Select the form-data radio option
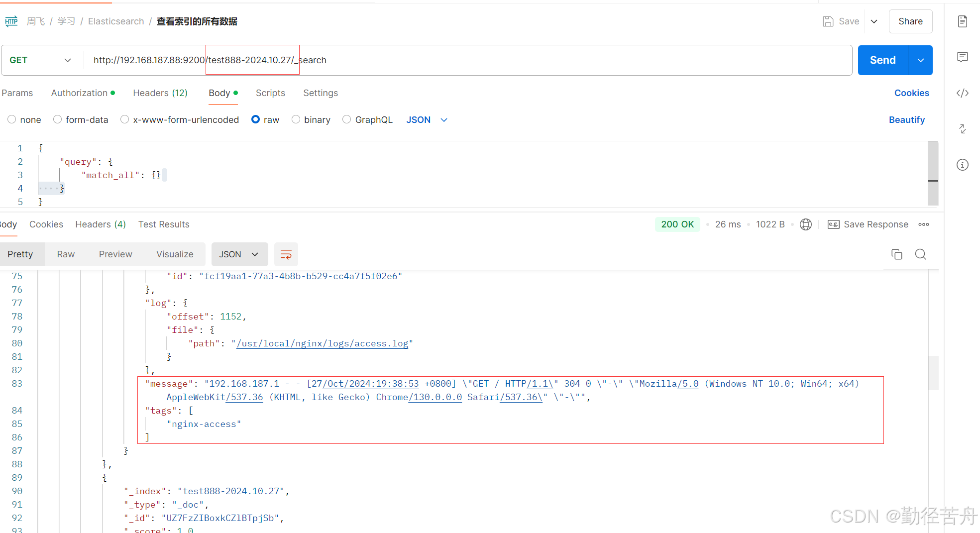Viewport: 980px width, 533px height. pyautogui.click(x=58, y=119)
